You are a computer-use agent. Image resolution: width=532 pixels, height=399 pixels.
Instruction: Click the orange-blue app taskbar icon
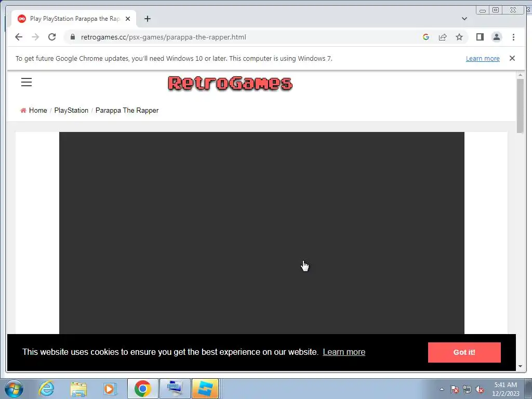point(205,389)
